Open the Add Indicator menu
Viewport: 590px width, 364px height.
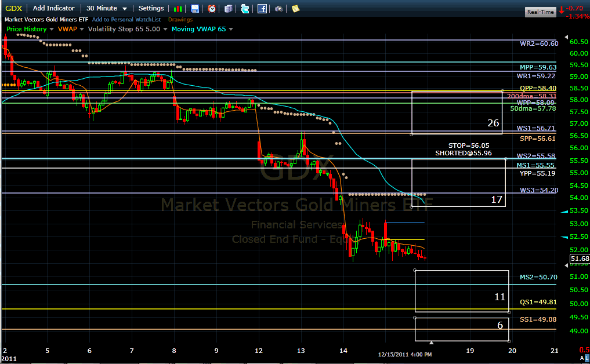coord(54,8)
